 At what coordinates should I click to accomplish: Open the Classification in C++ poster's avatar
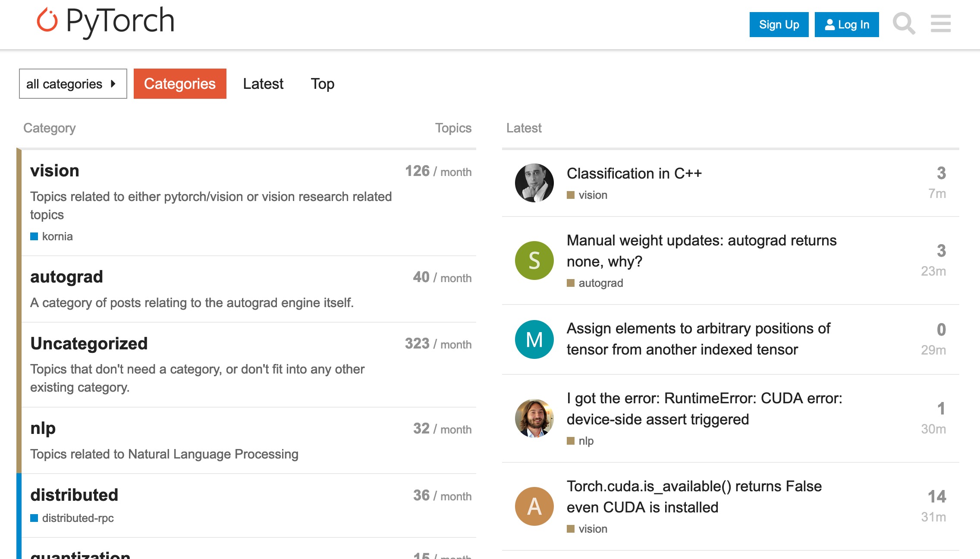[x=534, y=183]
